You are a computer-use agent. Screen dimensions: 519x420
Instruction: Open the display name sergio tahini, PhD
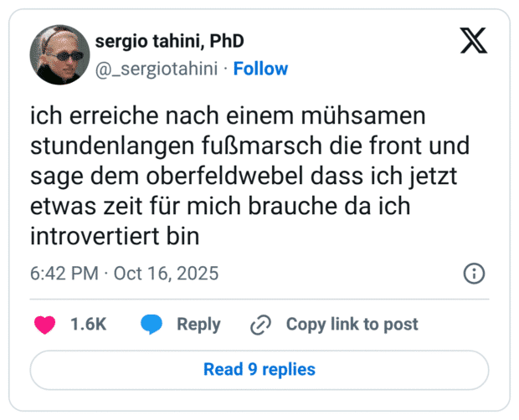[x=170, y=40]
